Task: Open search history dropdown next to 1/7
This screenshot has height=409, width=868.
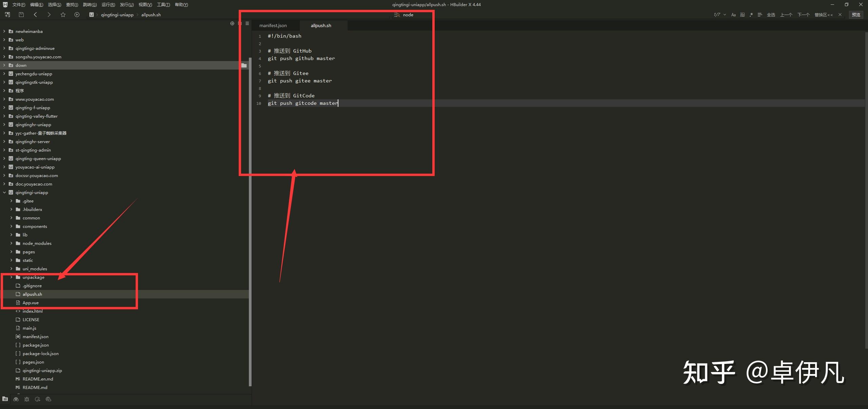Action: [x=725, y=15]
